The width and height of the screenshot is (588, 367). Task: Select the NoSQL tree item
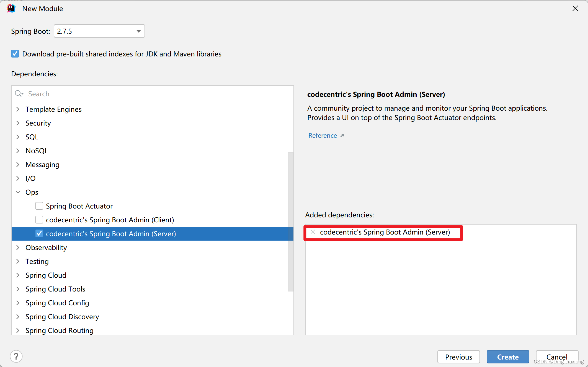pyautogui.click(x=37, y=151)
